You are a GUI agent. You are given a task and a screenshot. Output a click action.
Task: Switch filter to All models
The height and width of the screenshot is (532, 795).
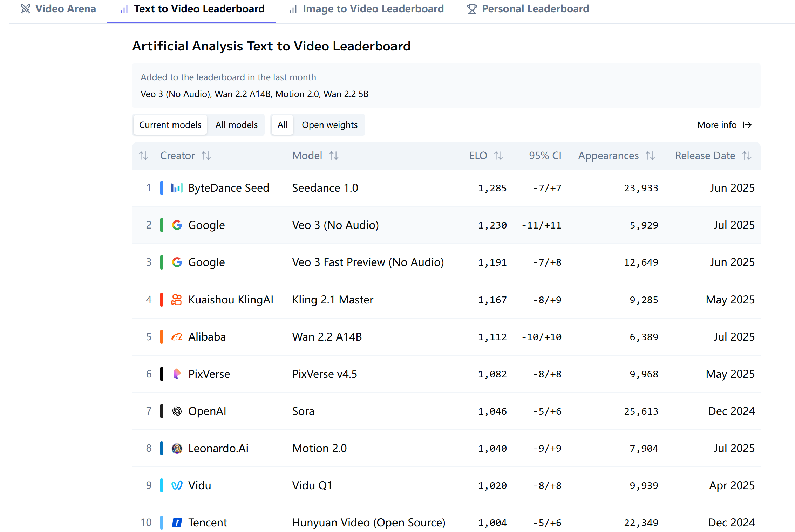(x=236, y=125)
